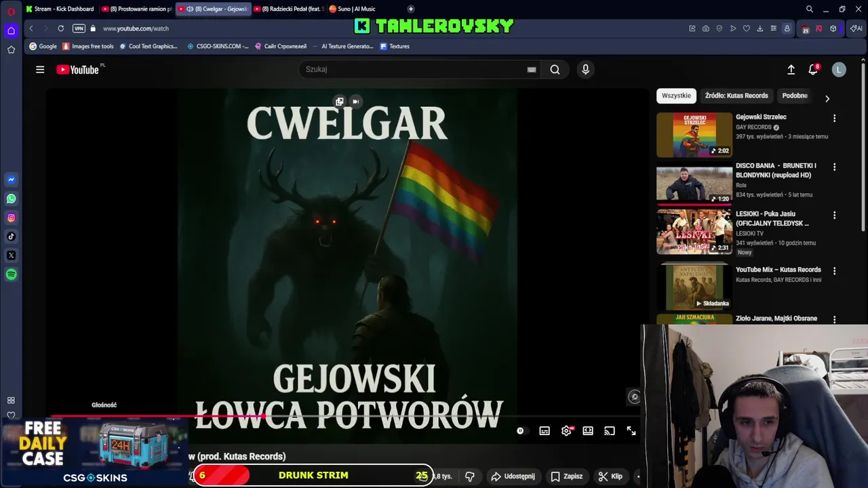Switch to theater mode view
868x488 pixels.
pyautogui.click(x=588, y=431)
